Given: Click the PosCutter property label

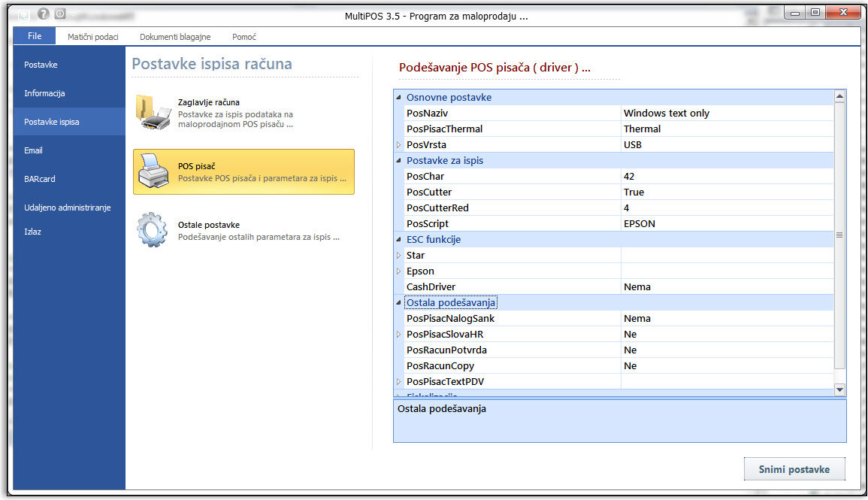Looking at the screenshot, I should click(429, 192).
